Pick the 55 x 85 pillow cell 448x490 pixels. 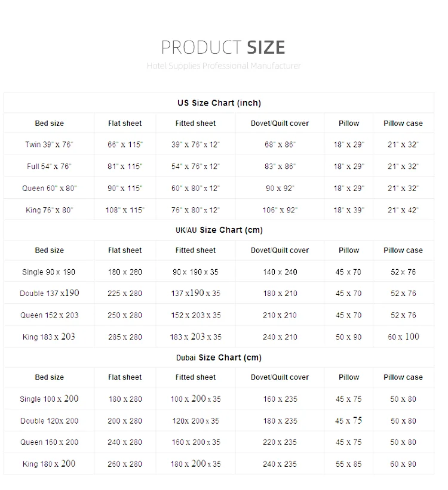[348, 464]
